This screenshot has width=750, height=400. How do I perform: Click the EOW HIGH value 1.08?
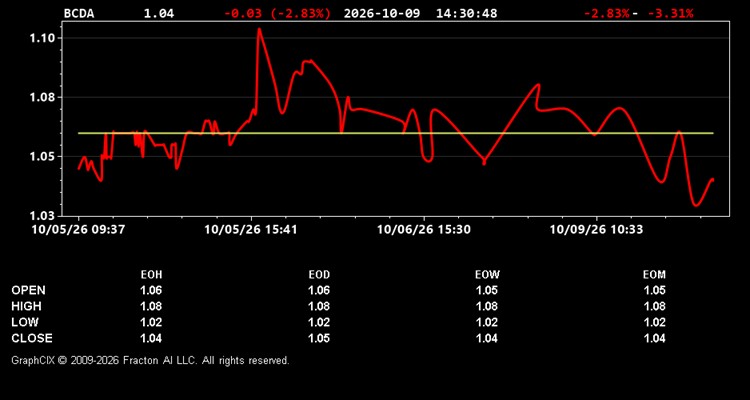pyautogui.click(x=487, y=306)
